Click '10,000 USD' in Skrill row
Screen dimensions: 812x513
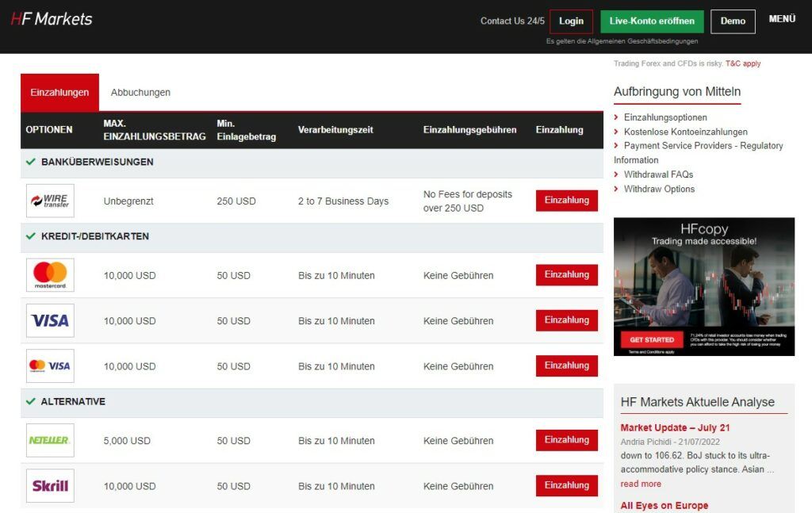(129, 487)
